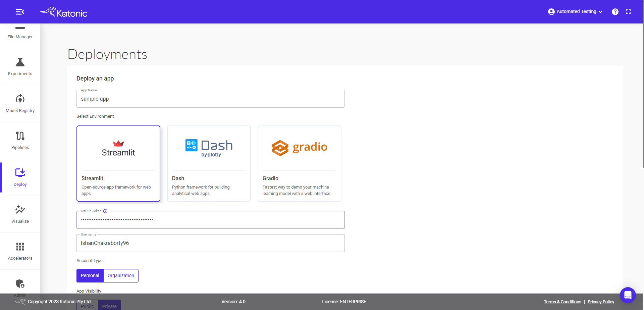Viewport: 644px width, 310px height.
Task: Open the Accelerators grid icon
Action: click(20, 247)
